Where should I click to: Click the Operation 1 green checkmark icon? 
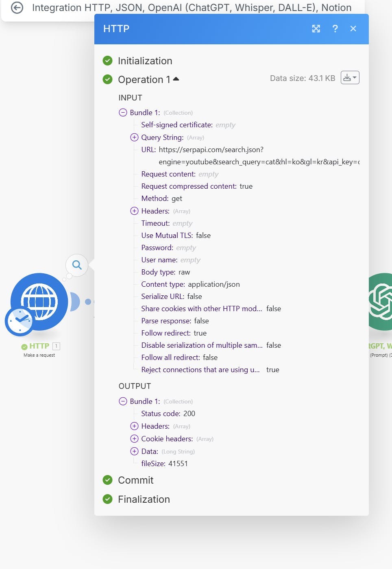[x=107, y=79]
